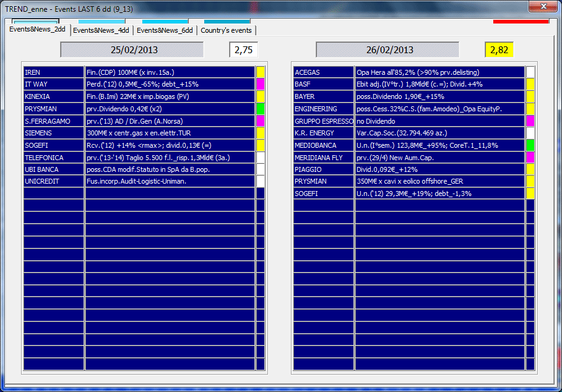562x392 pixels.
Task: Click the yellow swatch next to KINEXIA
Action: coord(261,96)
